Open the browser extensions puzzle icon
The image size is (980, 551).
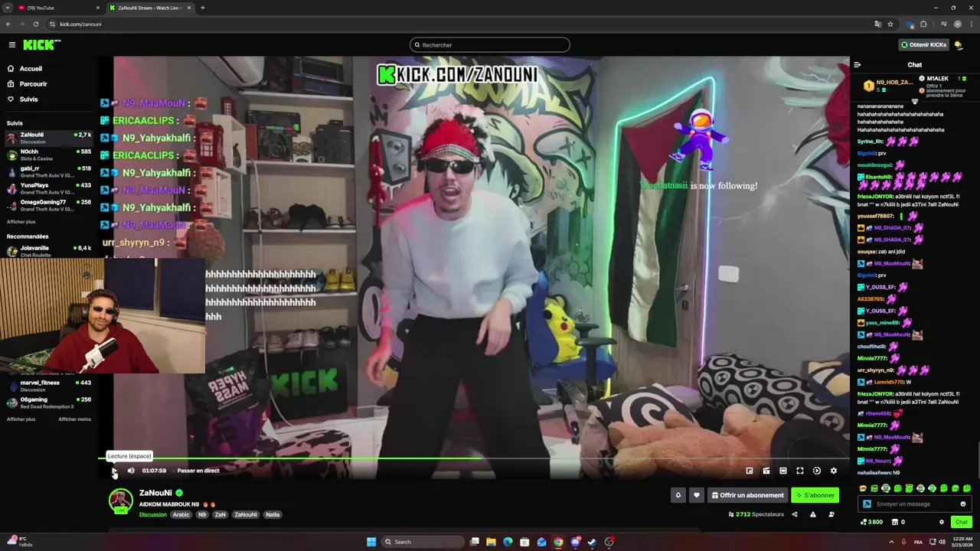[923, 24]
